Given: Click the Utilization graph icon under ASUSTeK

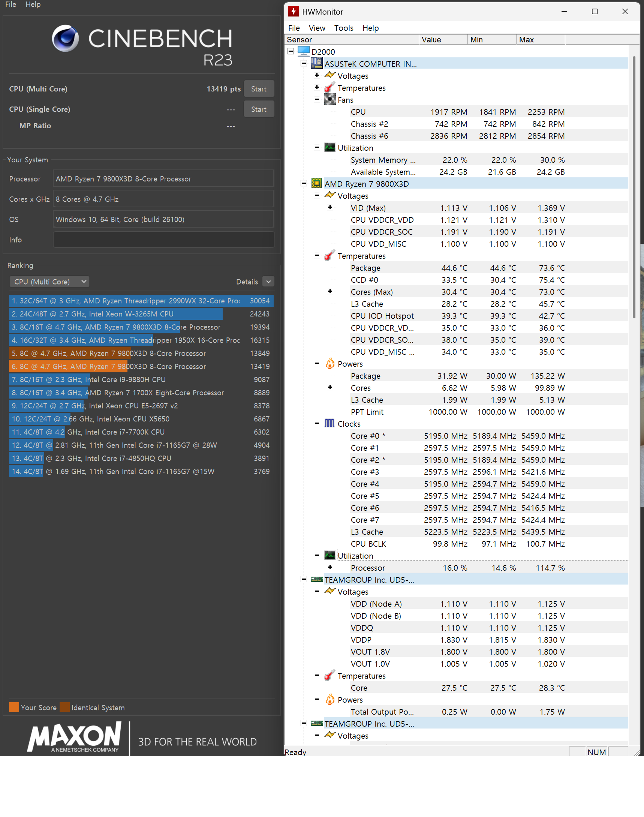Looking at the screenshot, I should tap(331, 147).
